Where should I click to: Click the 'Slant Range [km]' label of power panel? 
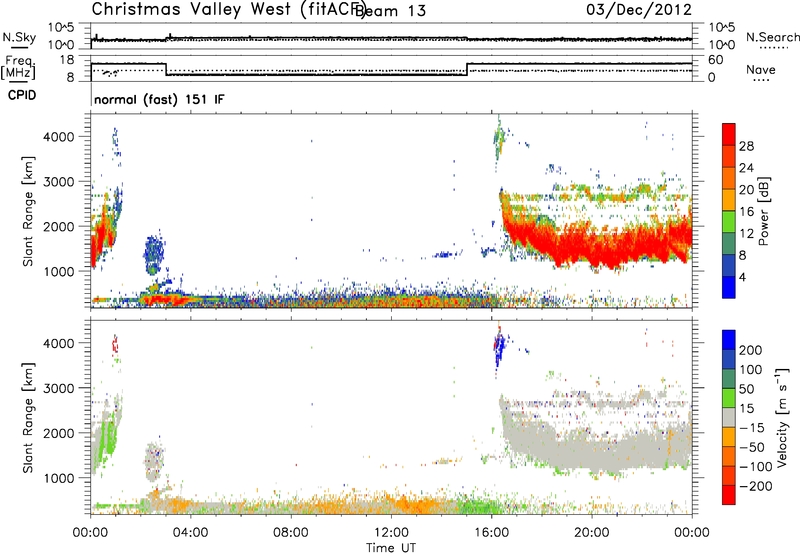tap(28, 211)
